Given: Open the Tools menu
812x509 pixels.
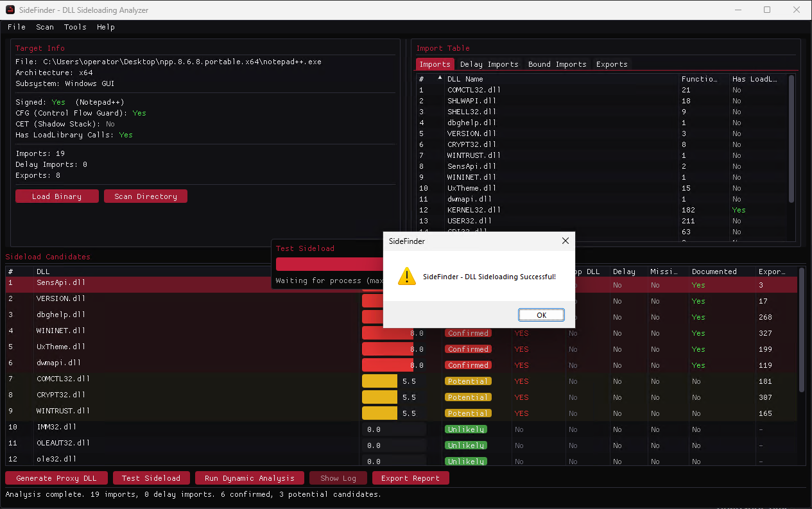Looking at the screenshot, I should pyautogui.click(x=75, y=27).
